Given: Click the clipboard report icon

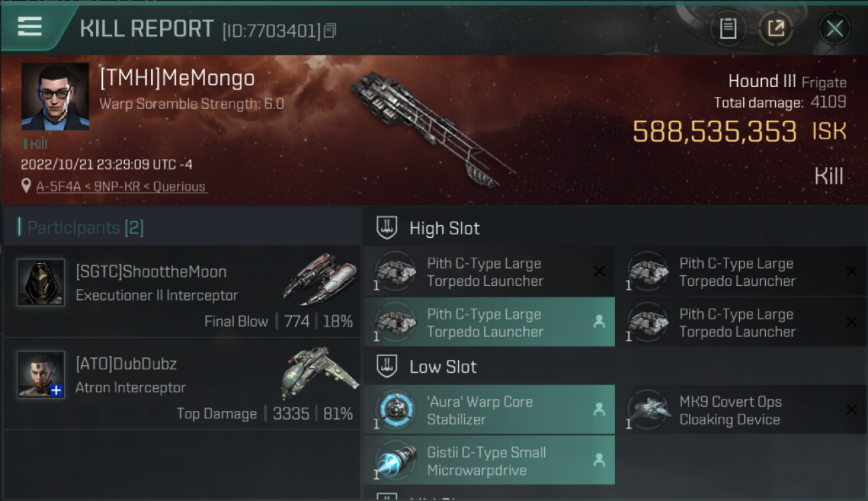Looking at the screenshot, I should pos(728,29).
